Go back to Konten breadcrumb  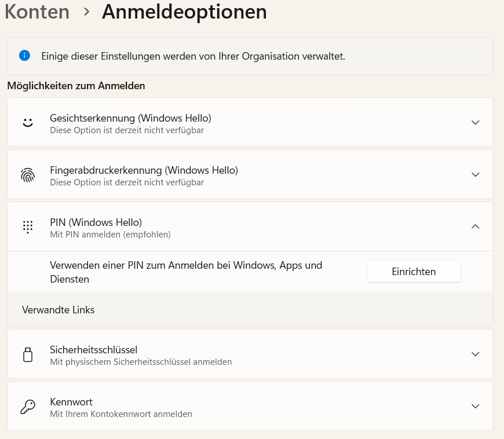pos(37,12)
